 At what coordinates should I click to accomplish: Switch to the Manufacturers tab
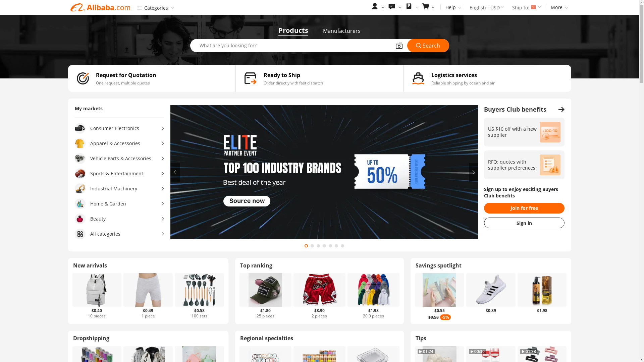pyautogui.click(x=341, y=31)
